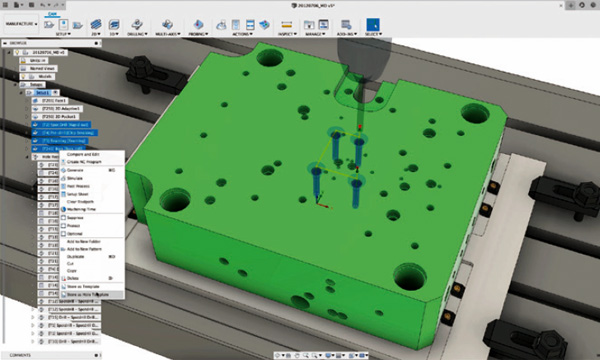This screenshot has width=600, height=360.
Task: Toggle lightbulb visibility of Models folder
Action: 23,77
